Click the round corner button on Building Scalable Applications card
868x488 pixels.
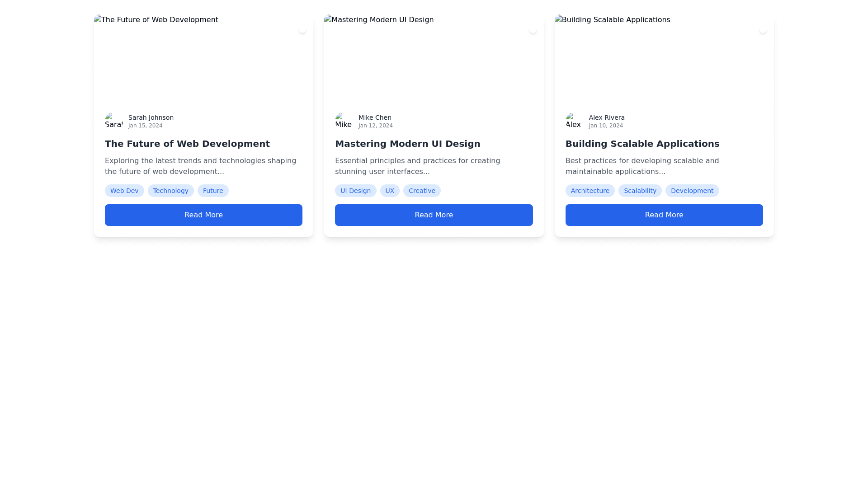(x=763, y=29)
